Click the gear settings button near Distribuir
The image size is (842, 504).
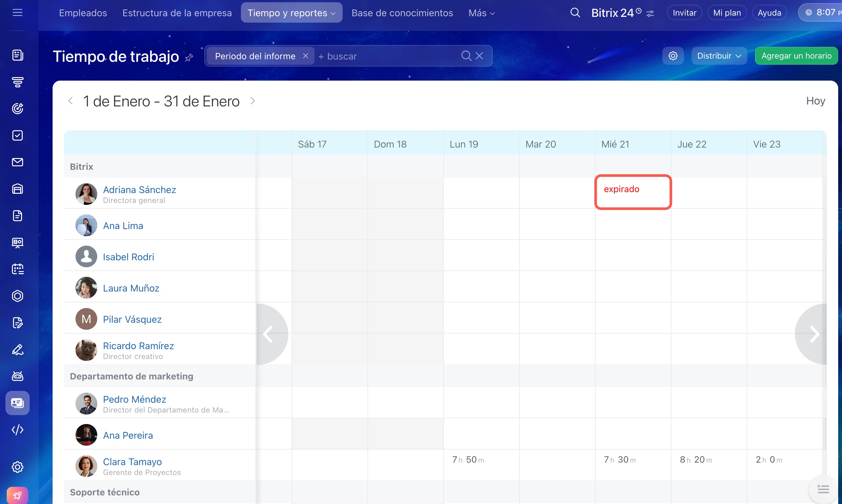coord(673,56)
